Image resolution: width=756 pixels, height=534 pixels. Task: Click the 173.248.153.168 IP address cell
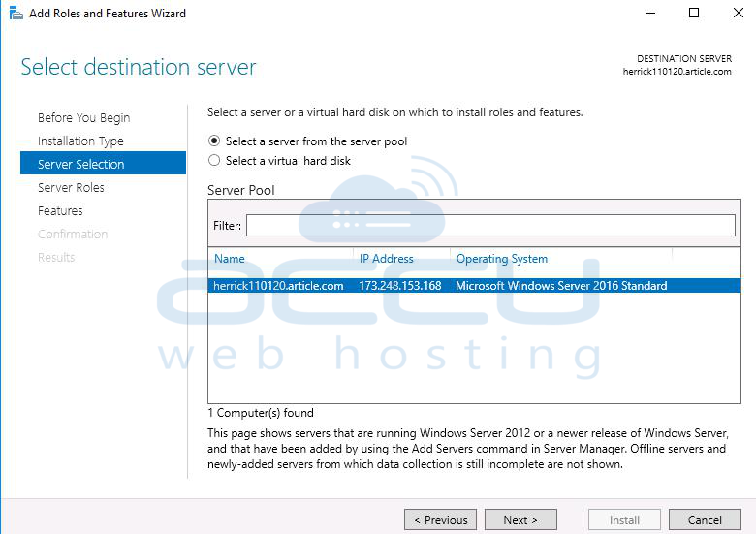point(400,285)
